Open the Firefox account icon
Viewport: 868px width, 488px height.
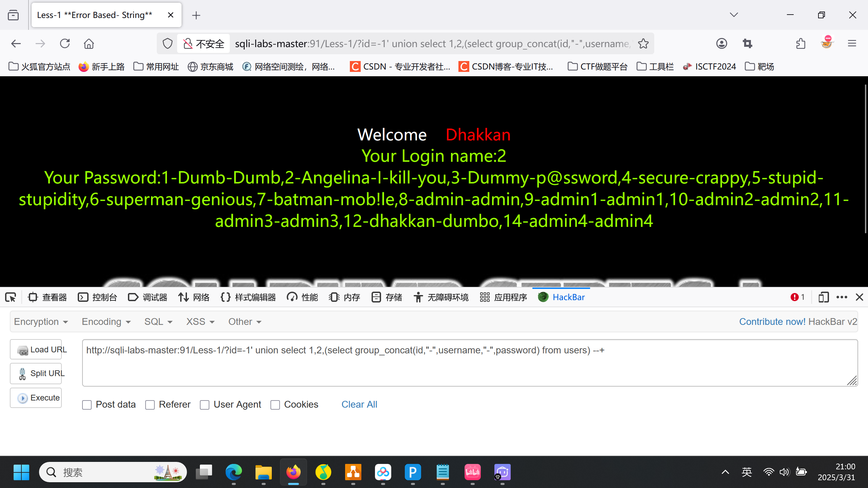coord(721,43)
